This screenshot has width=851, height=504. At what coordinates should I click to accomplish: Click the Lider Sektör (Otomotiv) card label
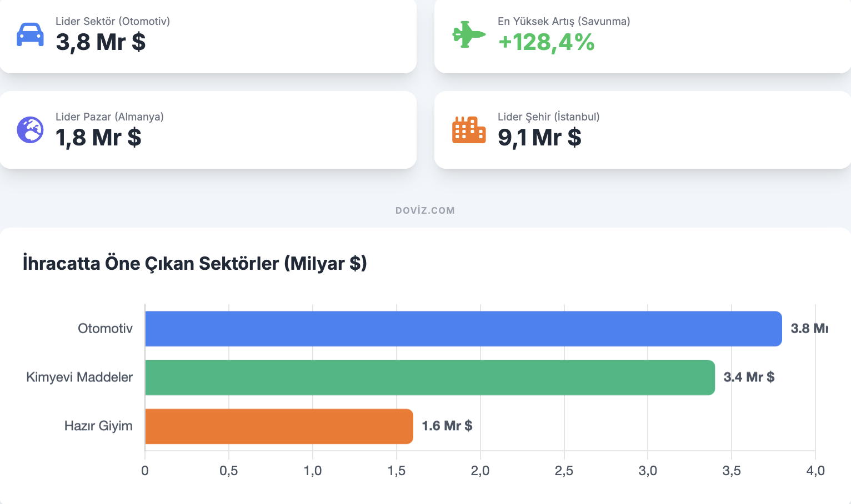pyautogui.click(x=113, y=22)
